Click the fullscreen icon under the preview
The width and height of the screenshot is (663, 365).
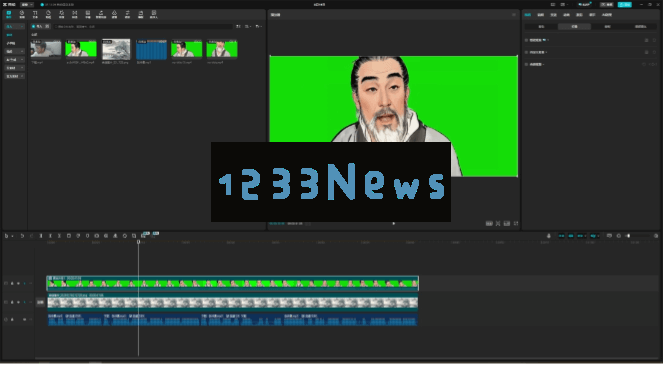(516, 223)
